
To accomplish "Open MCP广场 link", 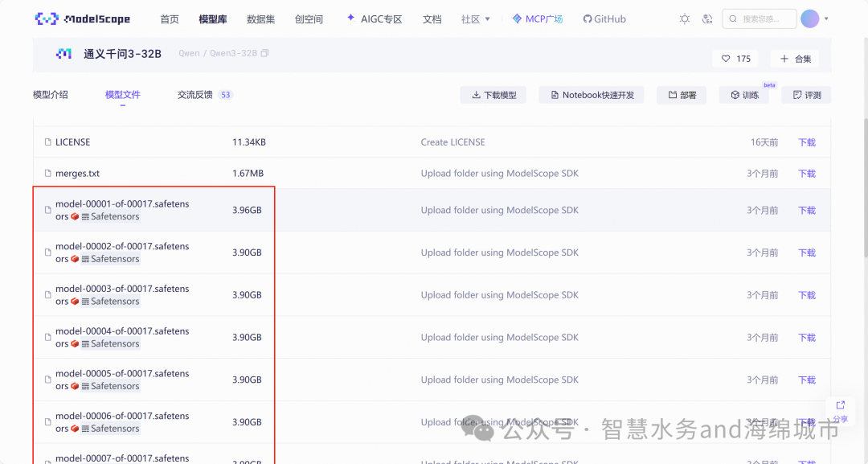I will [x=538, y=18].
